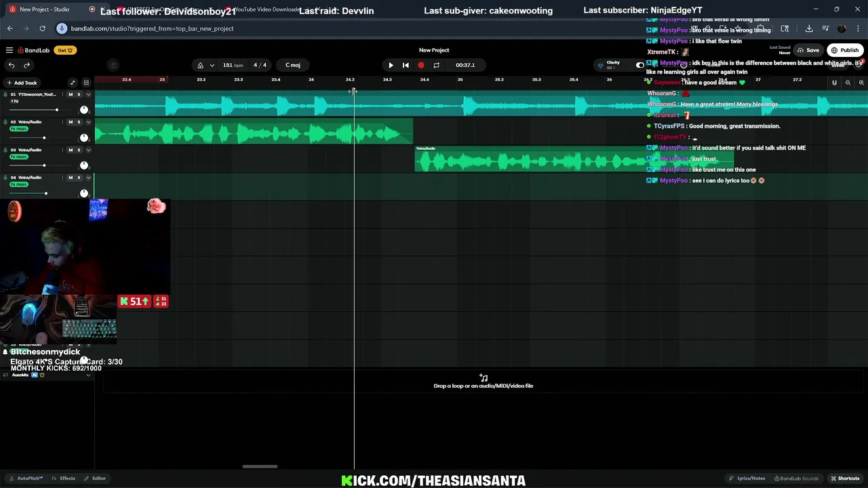The width and height of the screenshot is (868, 488).
Task: Expand track 02 options chevron
Action: pyautogui.click(x=88, y=122)
